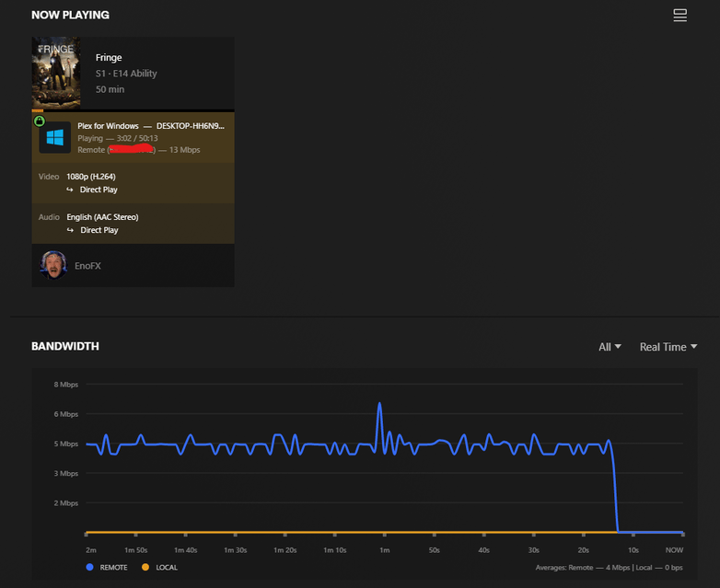The width and height of the screenshot is (720, 588).
Task: Click the green secure connection lock icon
Action: [40, 121]
